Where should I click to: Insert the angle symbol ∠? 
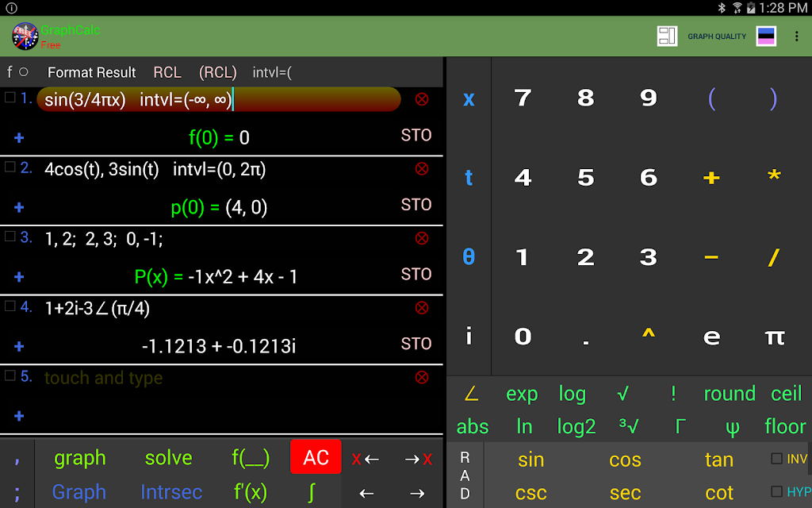click(471, 394)
